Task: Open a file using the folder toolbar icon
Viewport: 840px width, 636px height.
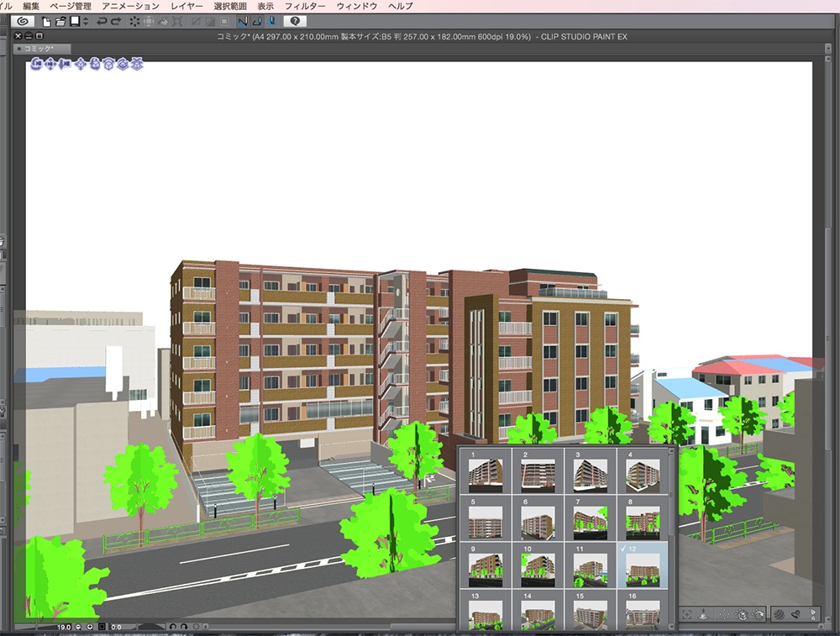Action: 59,23
